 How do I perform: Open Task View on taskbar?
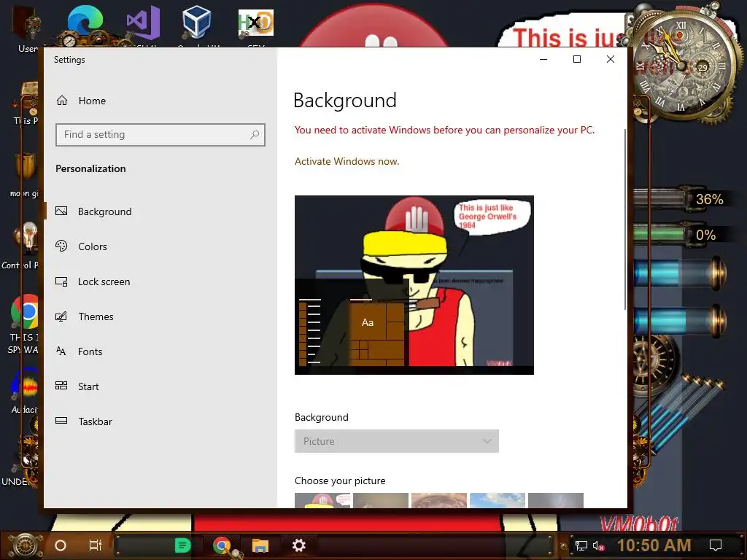point(96,545)
